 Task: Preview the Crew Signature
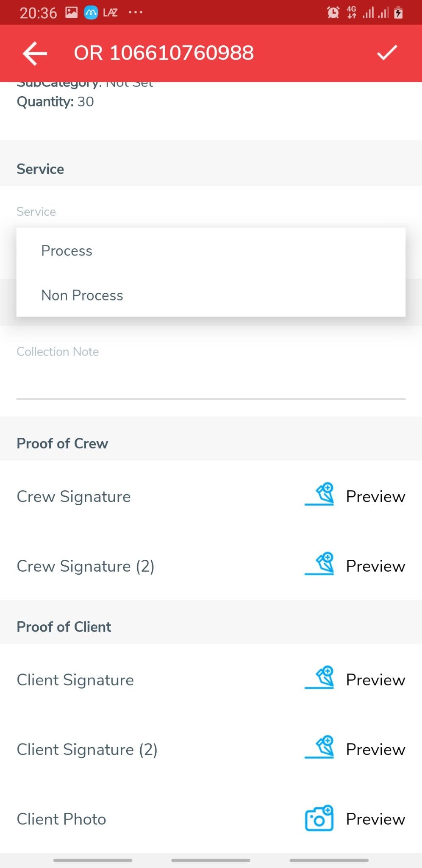point(375,497)
